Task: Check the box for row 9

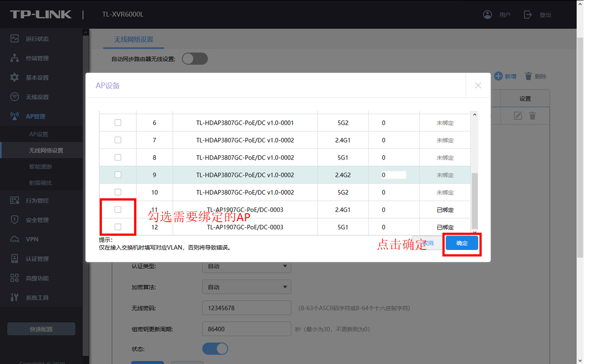Action: (x=118, y=175)
